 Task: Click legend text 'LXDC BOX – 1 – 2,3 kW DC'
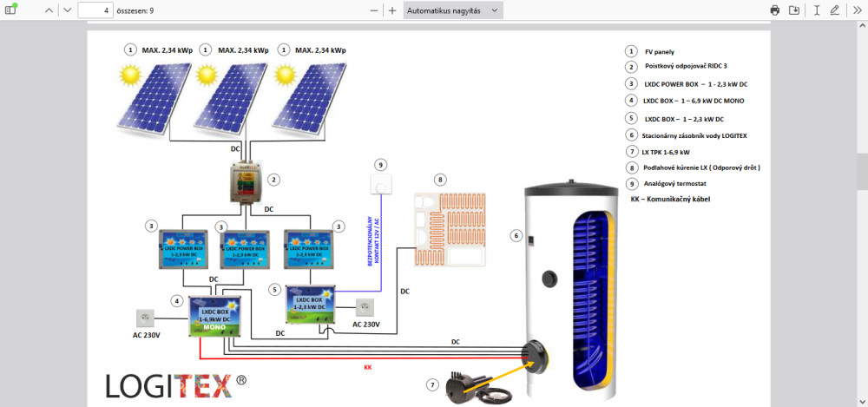coord(685,119)
